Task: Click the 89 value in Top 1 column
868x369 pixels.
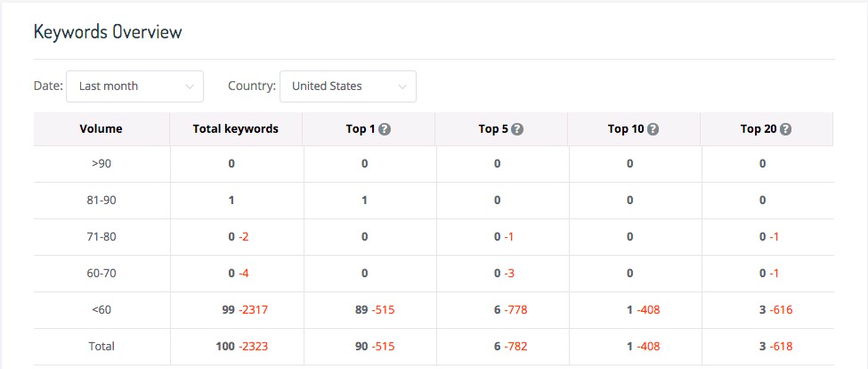Action: coord(361,309)
